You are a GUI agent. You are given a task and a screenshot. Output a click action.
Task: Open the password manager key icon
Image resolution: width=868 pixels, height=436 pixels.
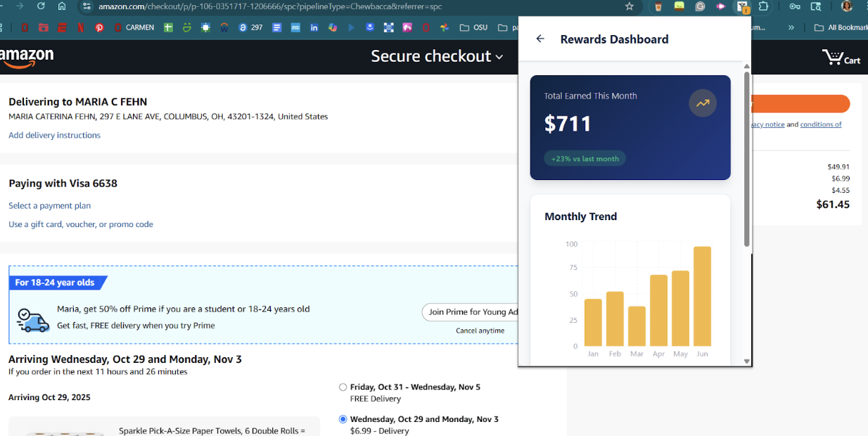(x=794, y=6)
